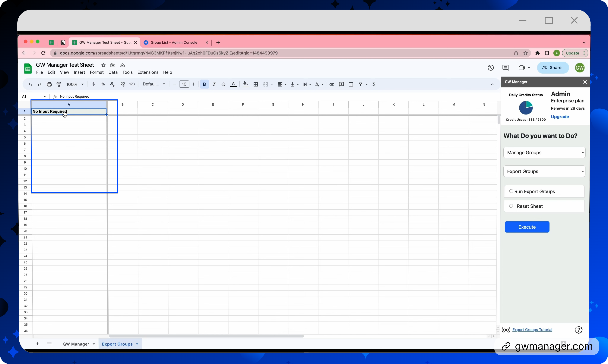Create a filter with funnel icon

coord(360,84)
